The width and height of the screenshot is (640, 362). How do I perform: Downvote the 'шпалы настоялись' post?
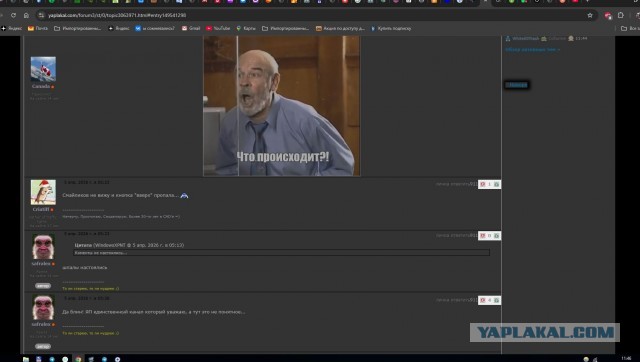click(x=482, y=236)
